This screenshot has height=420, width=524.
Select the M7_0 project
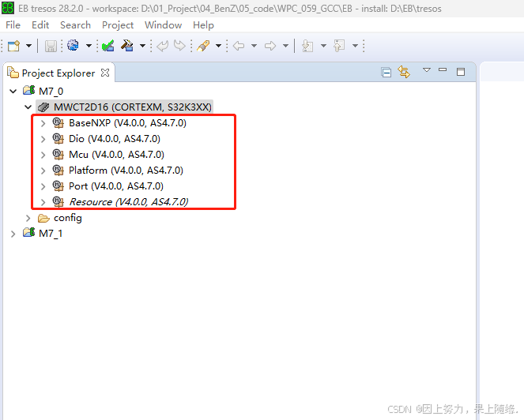(x=51, y=91)
